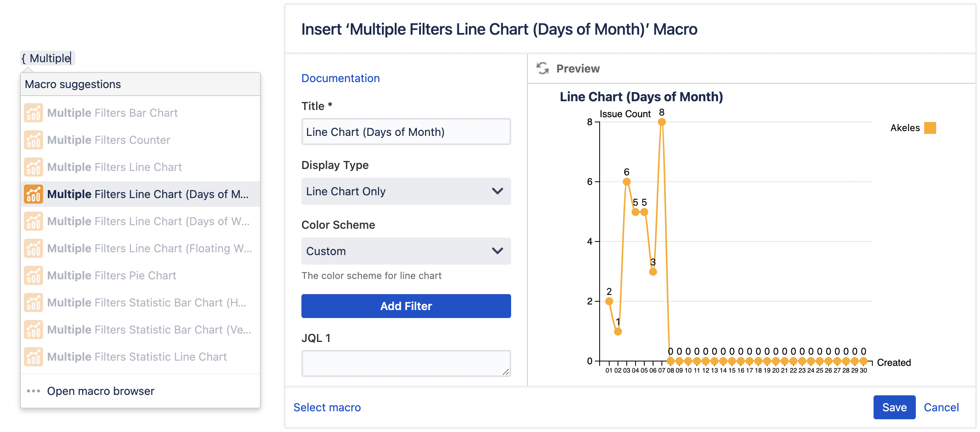Click the ellipsis icon near Open macro browser
980x432 pixels.
point(33,391)
